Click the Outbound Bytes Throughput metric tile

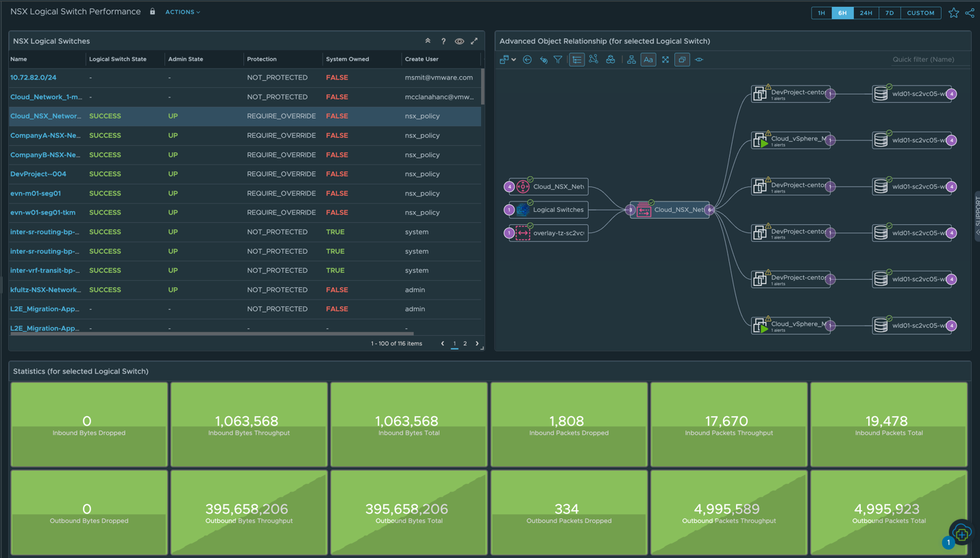coord(249,512)
